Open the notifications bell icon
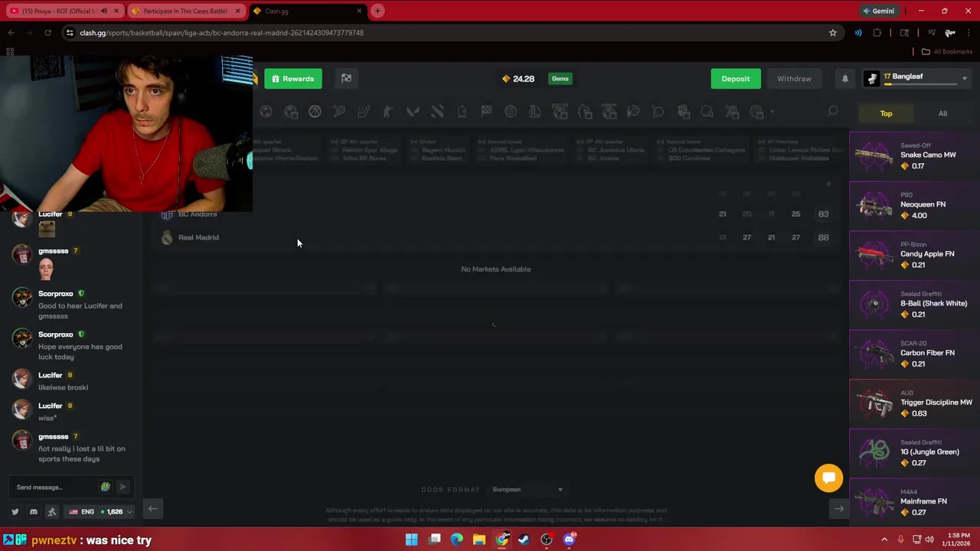The height and width of the screenshot is (551, 980). [845, 79]
